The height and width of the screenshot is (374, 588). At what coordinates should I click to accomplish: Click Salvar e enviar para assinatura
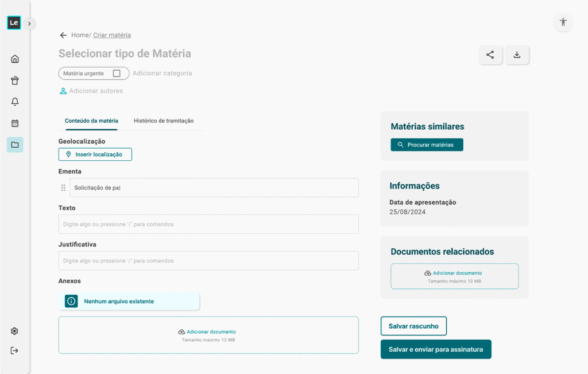(x=436, y=349)
